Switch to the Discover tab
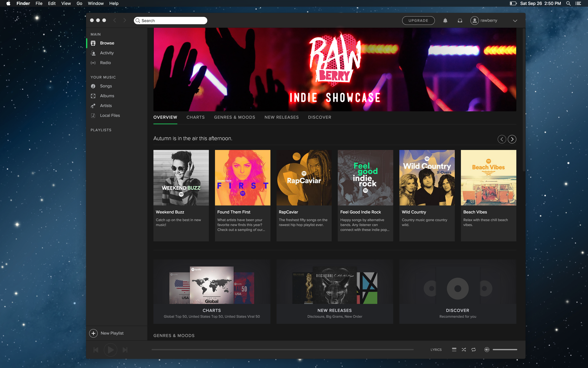This screenshot has height=368, width=588. [x=320, y=117]
